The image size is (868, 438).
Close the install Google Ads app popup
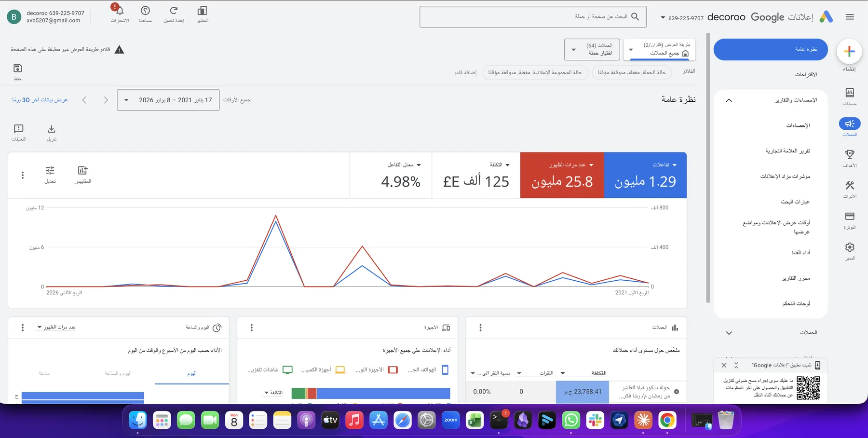tap(724, 365)
